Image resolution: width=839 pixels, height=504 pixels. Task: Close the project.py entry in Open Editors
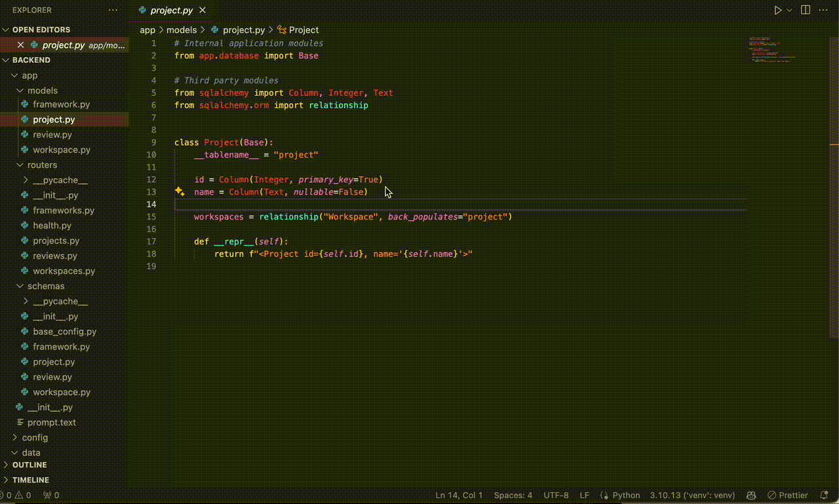tap(20, 45)
